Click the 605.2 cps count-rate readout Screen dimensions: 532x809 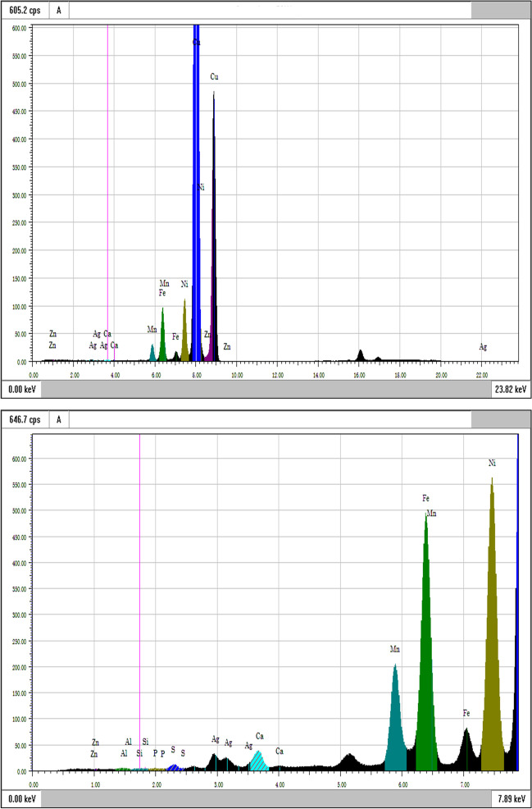coord(25,10)
